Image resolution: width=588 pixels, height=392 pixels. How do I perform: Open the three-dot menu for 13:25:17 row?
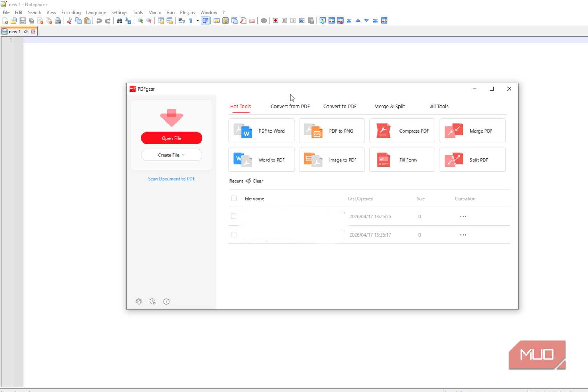coord(463,235)
